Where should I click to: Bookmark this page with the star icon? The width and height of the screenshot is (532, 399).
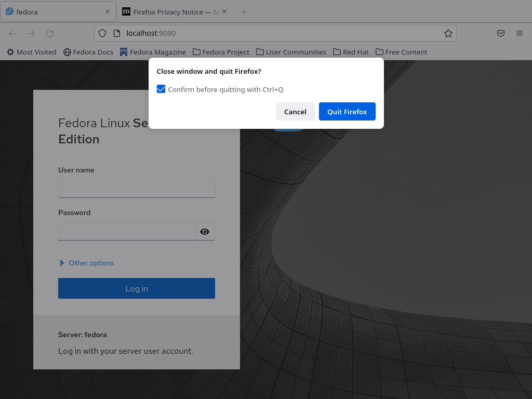tap(448, 33)
